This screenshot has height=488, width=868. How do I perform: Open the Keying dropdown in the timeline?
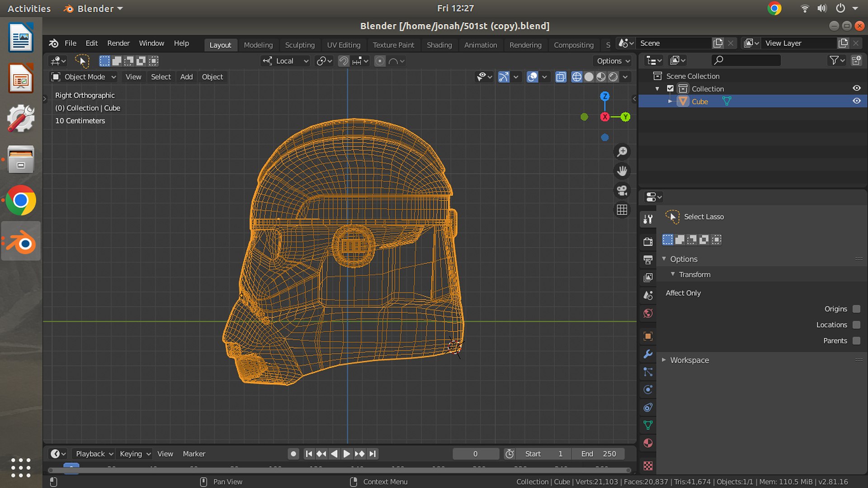[x=135, y=454]
